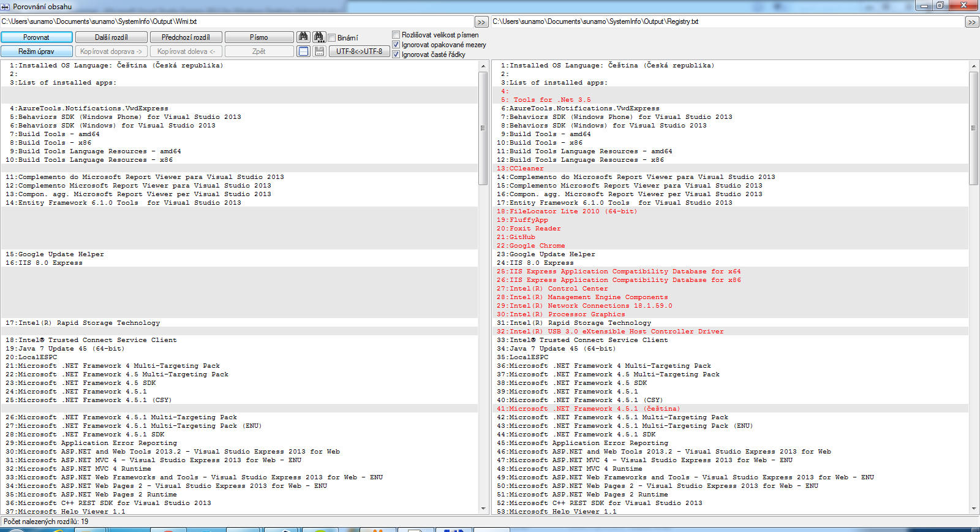The image size is (980, 532).
Task: Select line 'IIS Express Application Compatibility Database for x64'
Action: 730,272
